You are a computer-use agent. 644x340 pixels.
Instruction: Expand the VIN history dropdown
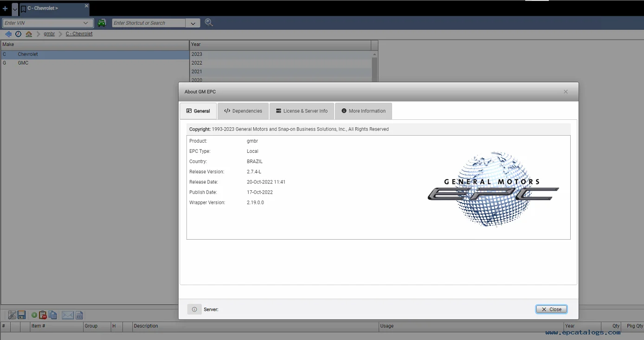point(86,23)
